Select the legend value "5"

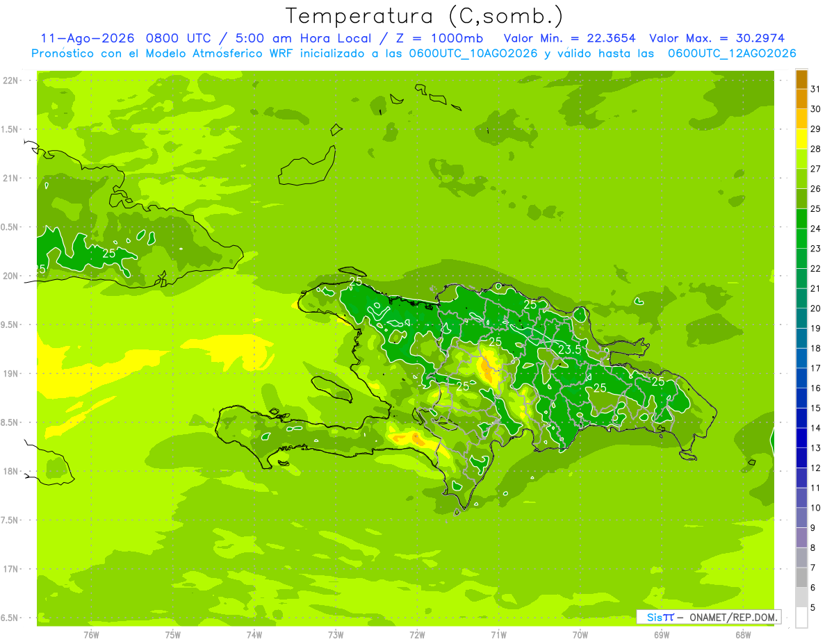813,608
